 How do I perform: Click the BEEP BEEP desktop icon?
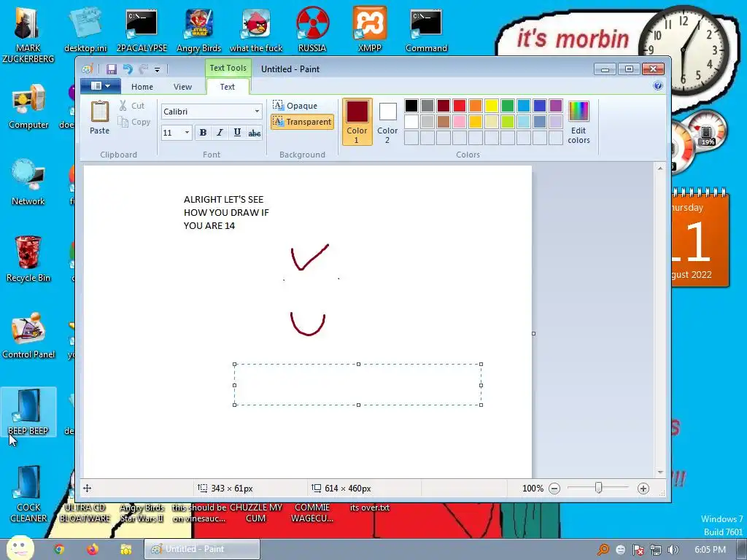coord(28,413)
